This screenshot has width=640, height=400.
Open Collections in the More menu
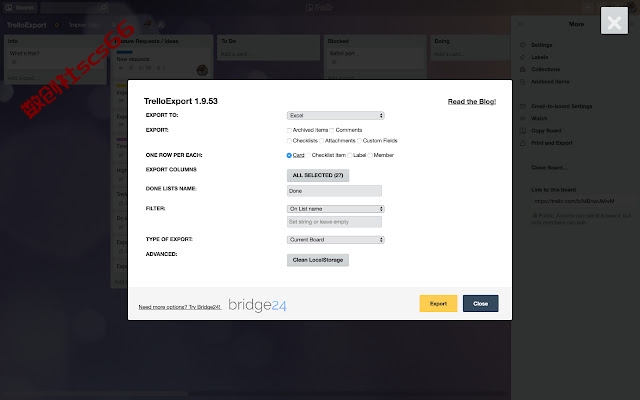point(546,69)
